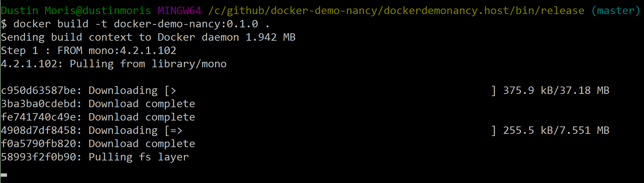644x183 pixels.
Task: Click layer ID f0a5790fb820
Action: (38, 144)
